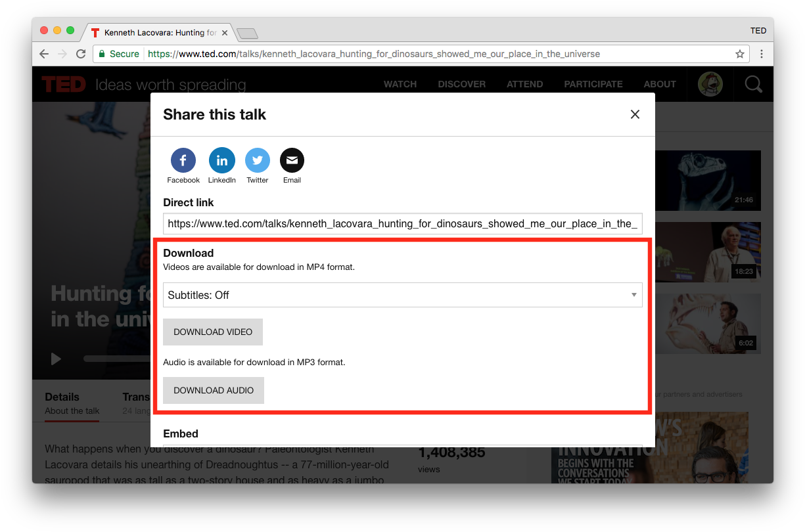Share the talk via Email icon
Image resolution: width=805 pixels, height=532 pixels.
(x=292, y=160)
